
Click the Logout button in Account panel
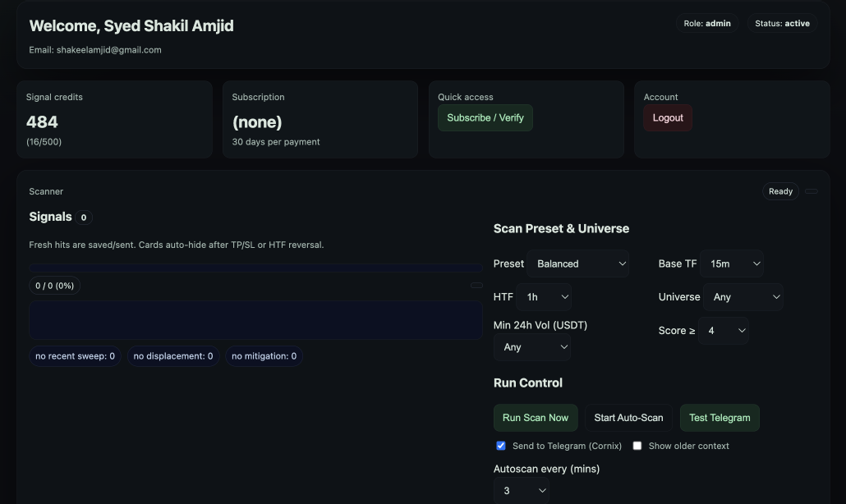tap(668, 117)
